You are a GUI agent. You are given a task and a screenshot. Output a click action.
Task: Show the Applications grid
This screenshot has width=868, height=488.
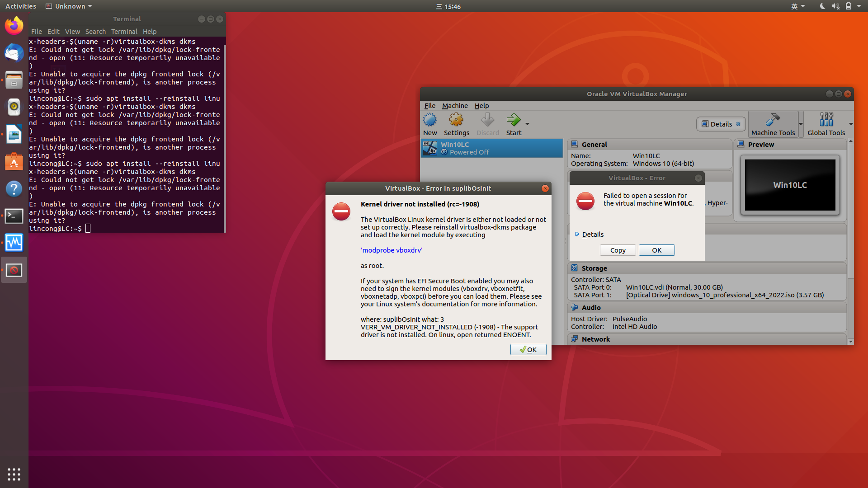[x=14, y=474]
